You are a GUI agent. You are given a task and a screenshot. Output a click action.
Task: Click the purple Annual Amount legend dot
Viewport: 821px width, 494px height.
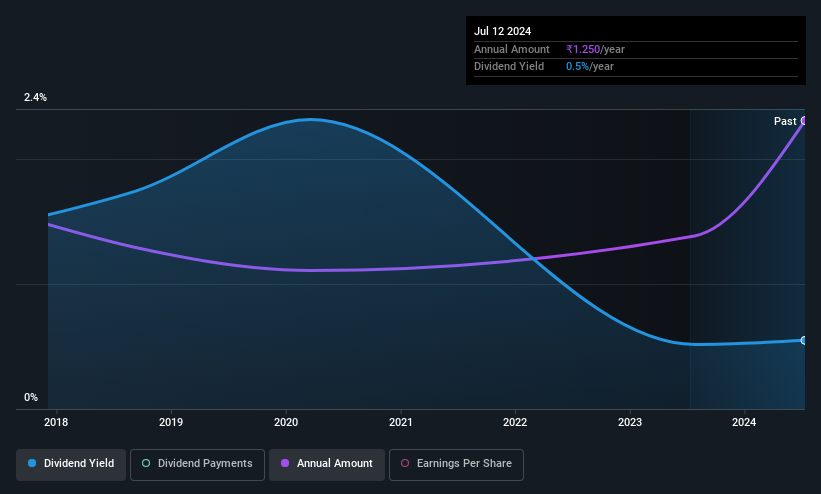point(285,464)
